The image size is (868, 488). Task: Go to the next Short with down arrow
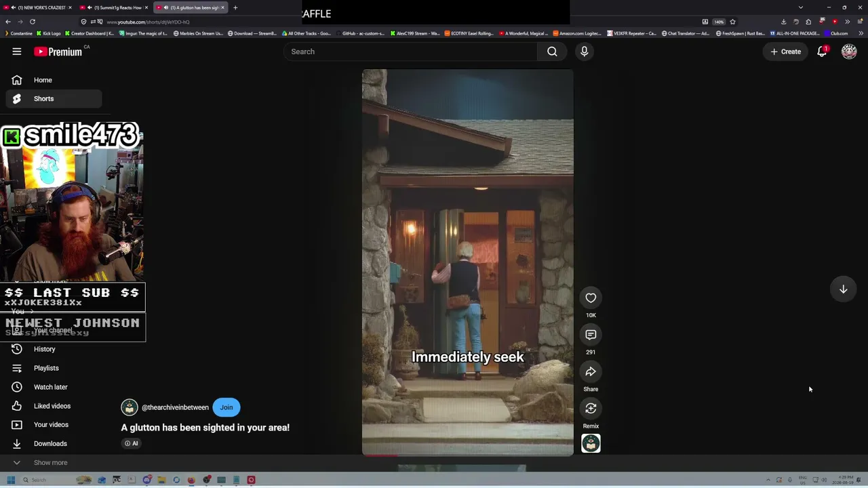(x=843, y=289)
